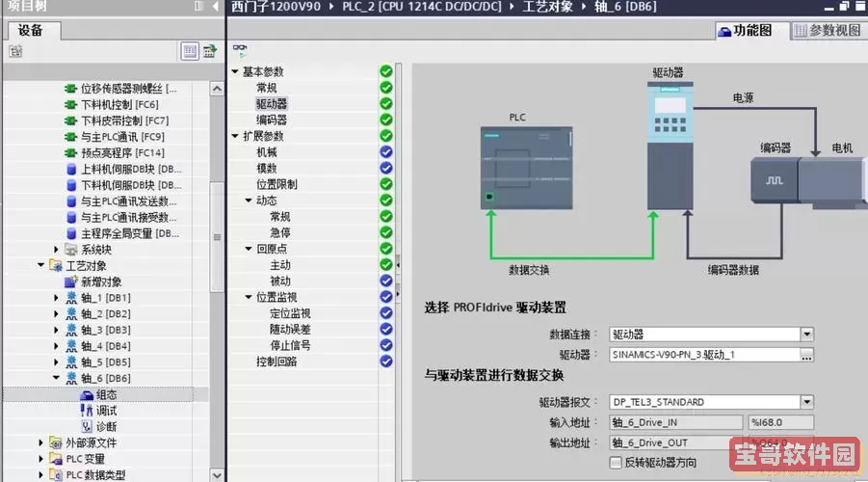The width and height of the screenshot is (868, 482).
Task: Select 随动误差 in the parameter navigation
Action: (x=290, y=329)
